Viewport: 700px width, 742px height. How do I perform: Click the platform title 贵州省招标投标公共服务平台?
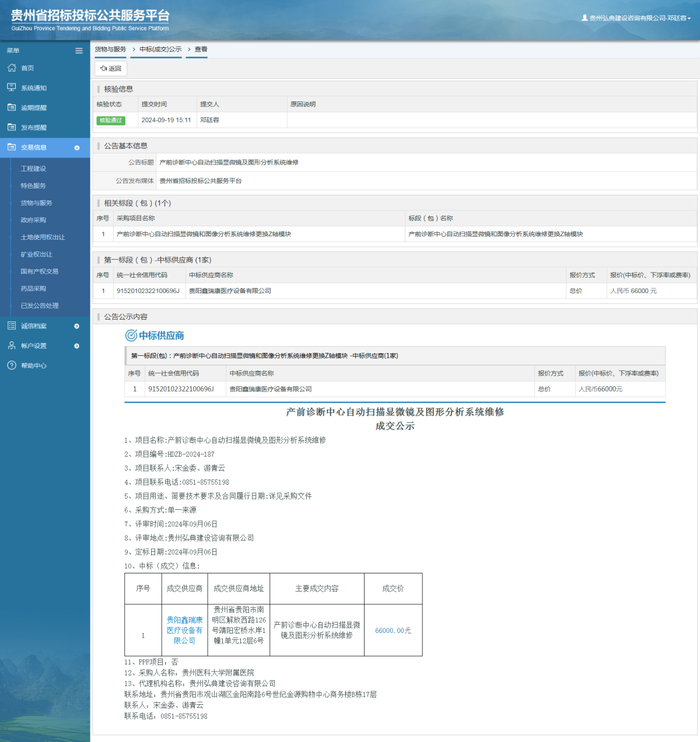[x=90, y=16]
